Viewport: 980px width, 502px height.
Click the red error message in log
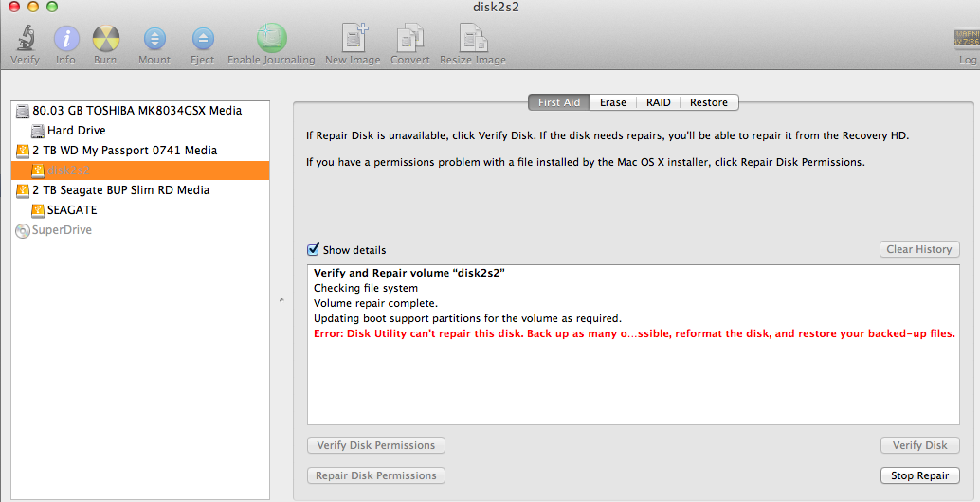(x=634, y=333)
